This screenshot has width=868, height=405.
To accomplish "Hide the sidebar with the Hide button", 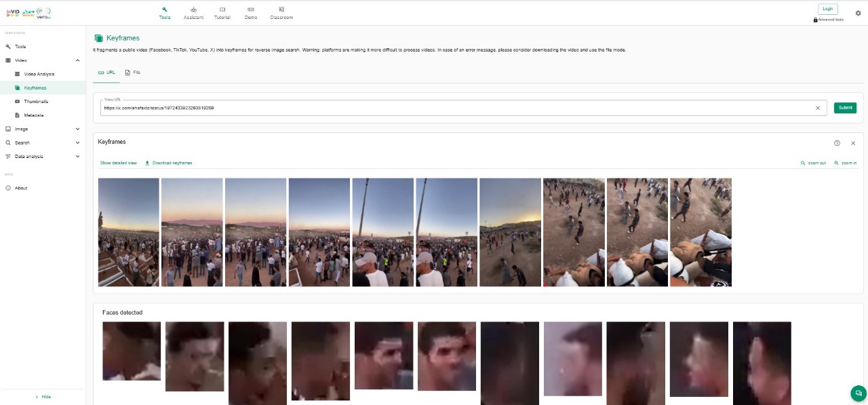I will coord(43,397).
